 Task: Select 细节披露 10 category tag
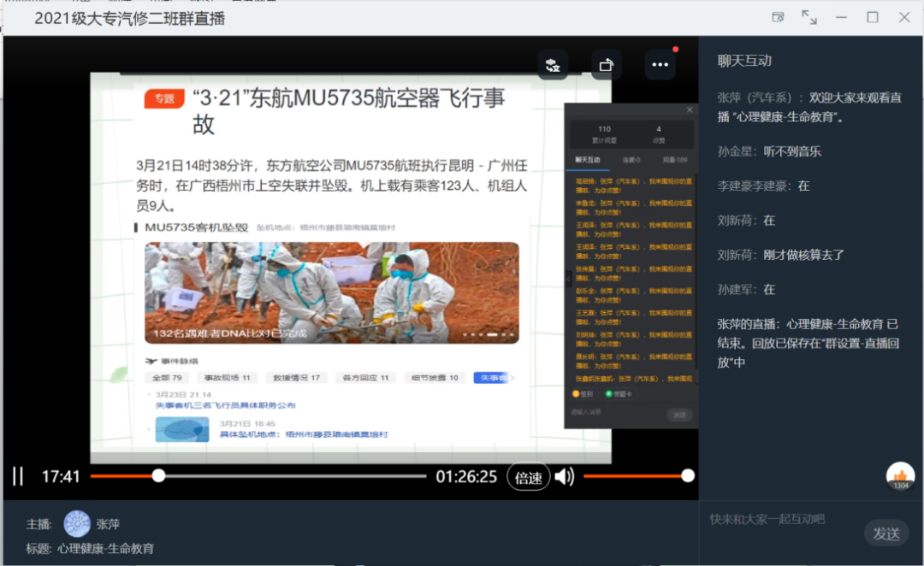(x=435, y=378)
